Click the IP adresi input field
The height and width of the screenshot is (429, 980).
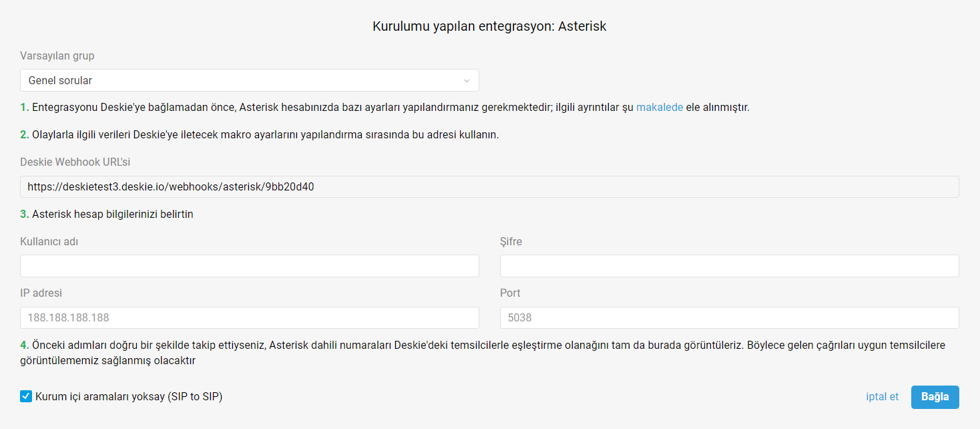pyautogui.click(x=250, y=317)
